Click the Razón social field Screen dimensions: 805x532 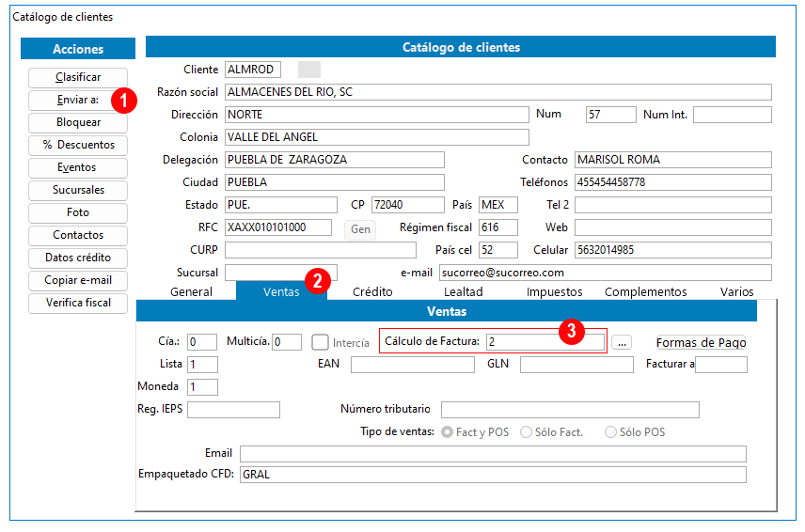498,92
